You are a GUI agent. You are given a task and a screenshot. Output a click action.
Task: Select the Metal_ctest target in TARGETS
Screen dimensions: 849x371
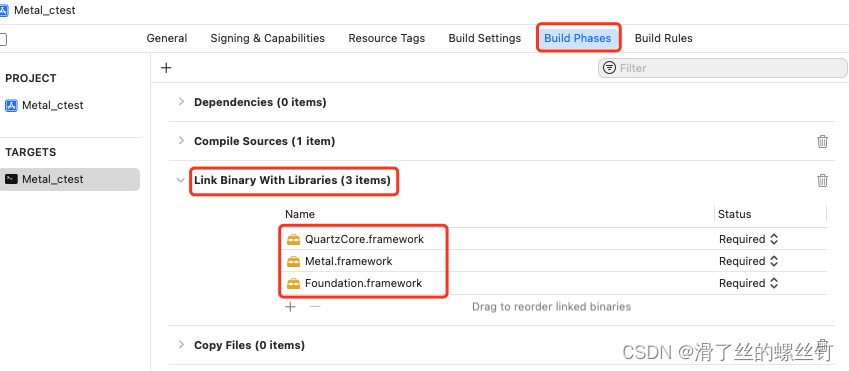[x=70, y=179]
